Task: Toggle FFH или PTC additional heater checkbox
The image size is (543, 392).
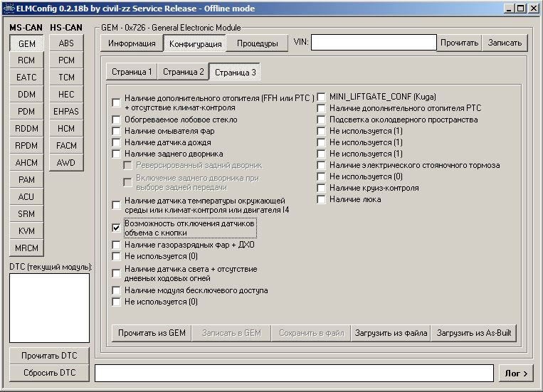Action: tap(117, 103)
